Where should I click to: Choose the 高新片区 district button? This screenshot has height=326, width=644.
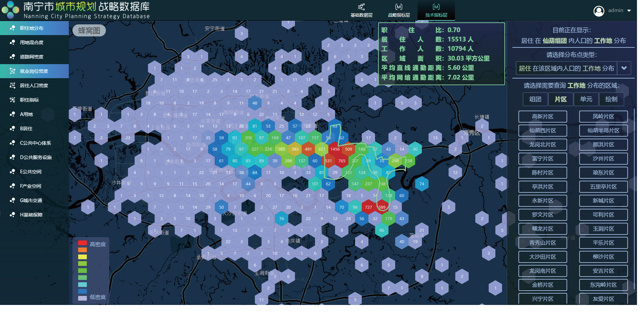(542, 117)
